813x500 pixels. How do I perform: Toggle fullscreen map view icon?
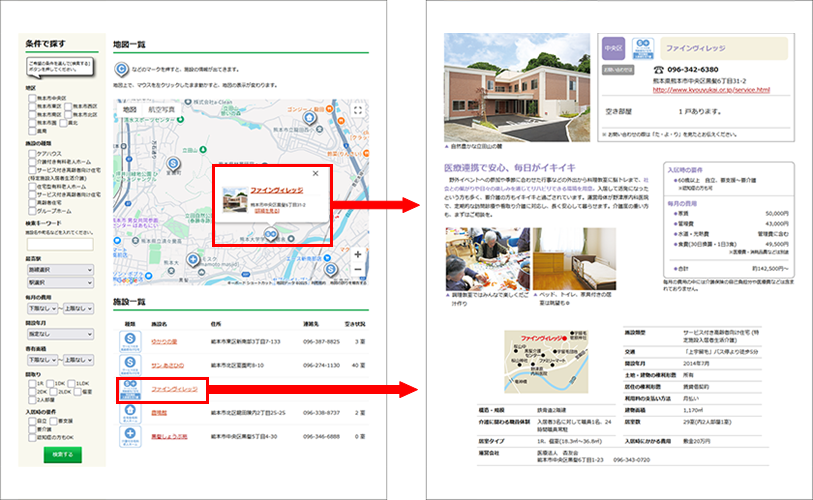[357, 111]
